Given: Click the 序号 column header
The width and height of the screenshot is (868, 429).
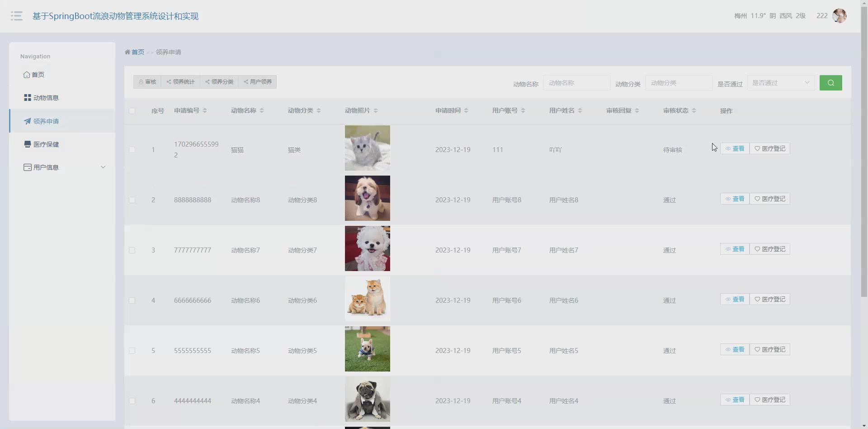Looking at the screenshot, I should [x=158, y=111].
